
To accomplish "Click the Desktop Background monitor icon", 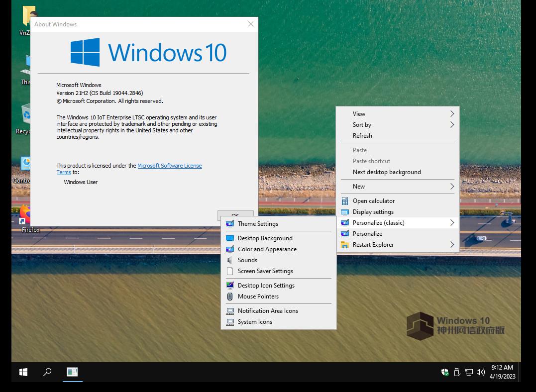I will [x=230, y=238].
